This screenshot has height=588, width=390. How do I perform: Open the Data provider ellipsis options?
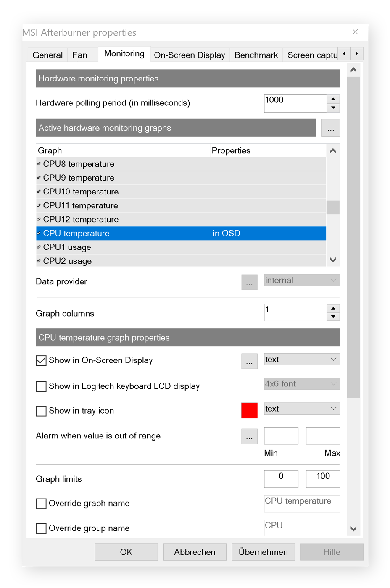coord(249,282)
